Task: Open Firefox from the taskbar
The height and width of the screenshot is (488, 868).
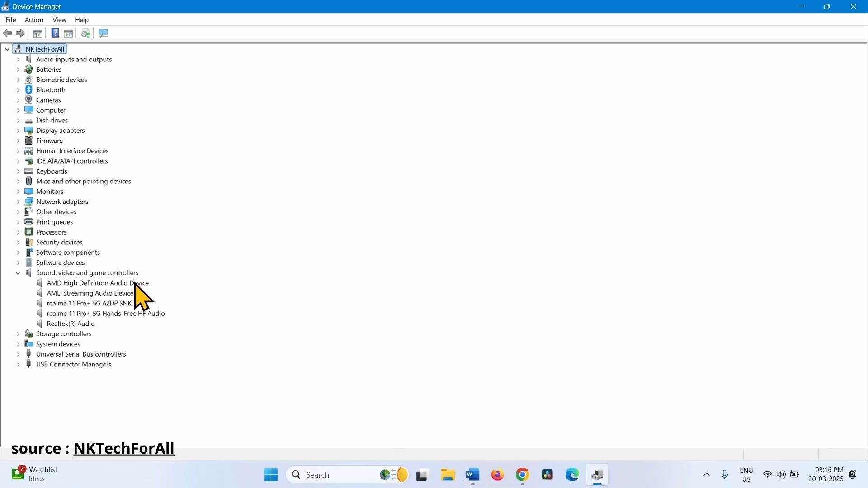Action: click(498, 475)
